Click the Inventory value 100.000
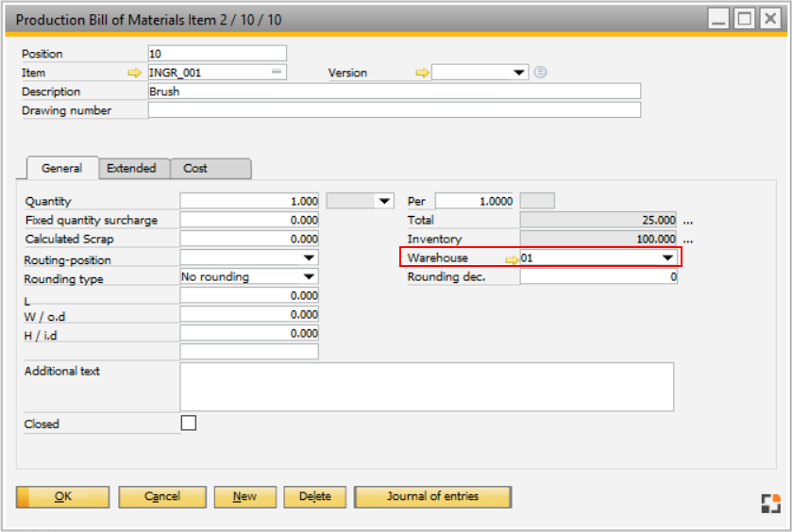The width and height of the screenshot is (792, 532). pos(598,239)
